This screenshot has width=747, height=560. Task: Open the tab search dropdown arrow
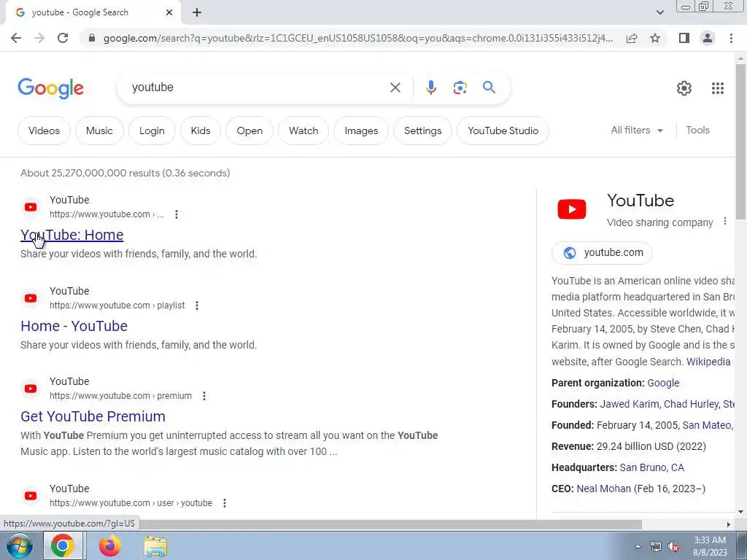point(659,12)
